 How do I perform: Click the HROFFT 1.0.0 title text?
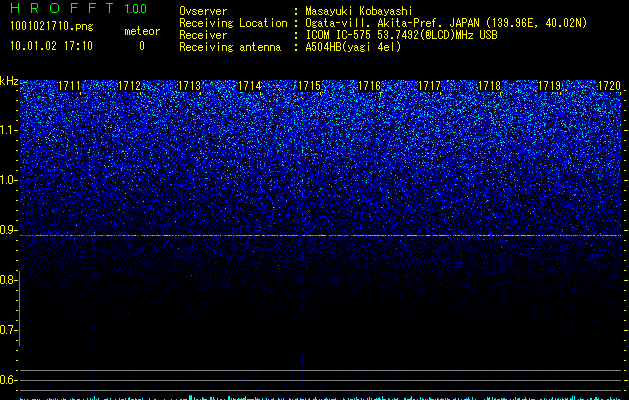click(x=79, y=8)
